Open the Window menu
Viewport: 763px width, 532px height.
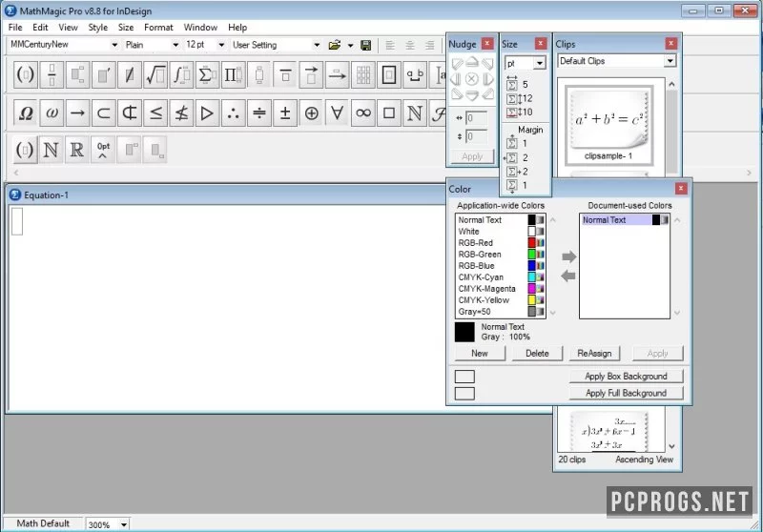coord(200,28)
